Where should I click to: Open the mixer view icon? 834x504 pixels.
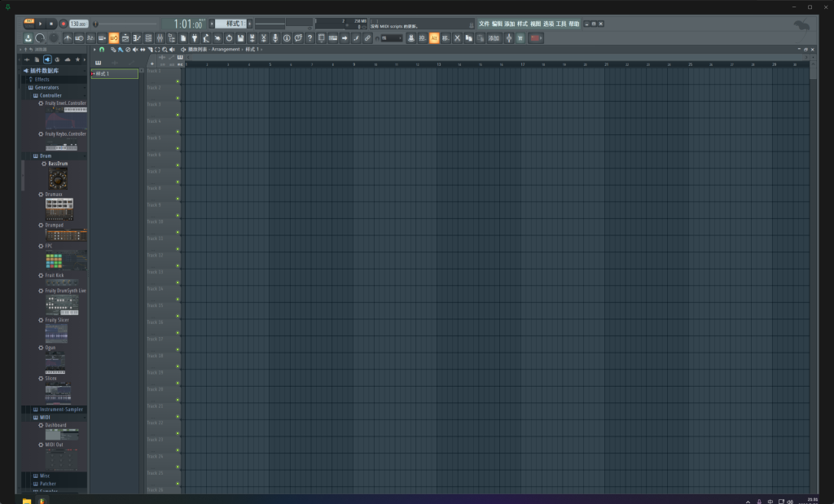tap(160, 38)
